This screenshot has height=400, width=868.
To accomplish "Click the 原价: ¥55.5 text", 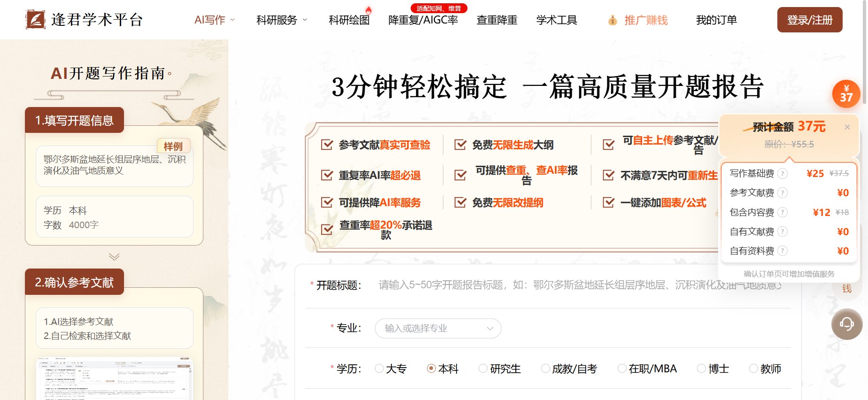I will pyautogui.click(x=789, y=144).
